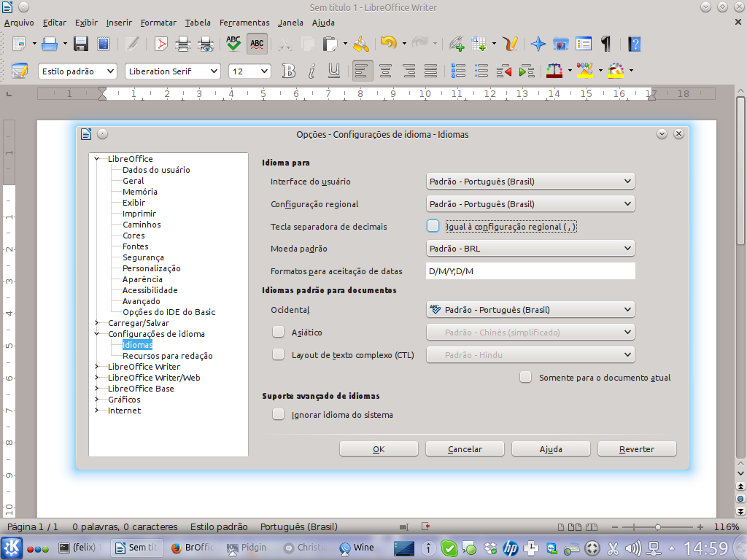The height and width of the screenshot is (560, 747).
Task: Select 'Recursos para redação' tree item
Action: (168, 356)
